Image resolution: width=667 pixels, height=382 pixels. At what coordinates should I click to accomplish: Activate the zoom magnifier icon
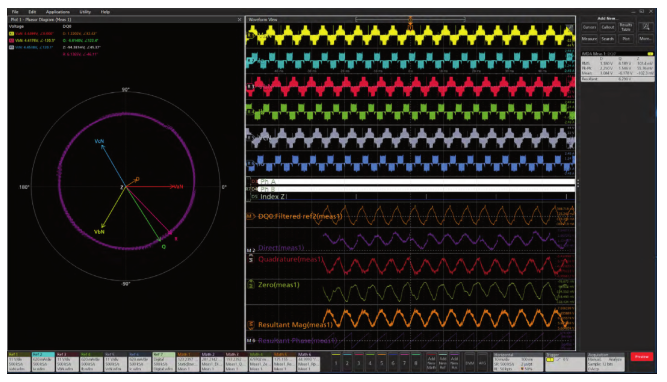tap(646, 27)
